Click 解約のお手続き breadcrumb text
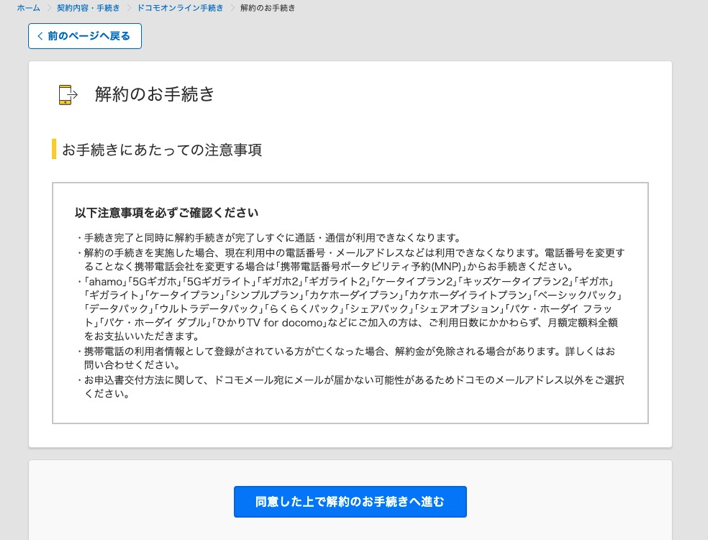The height and width of the screenshot is (540, 708). click(268, 8)
